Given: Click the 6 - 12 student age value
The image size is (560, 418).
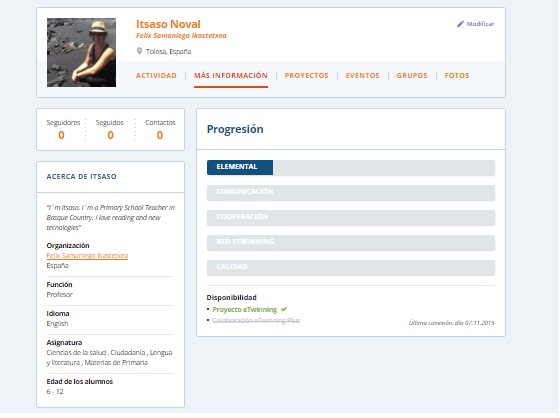Looking at the screenshot, I should 55,392.
